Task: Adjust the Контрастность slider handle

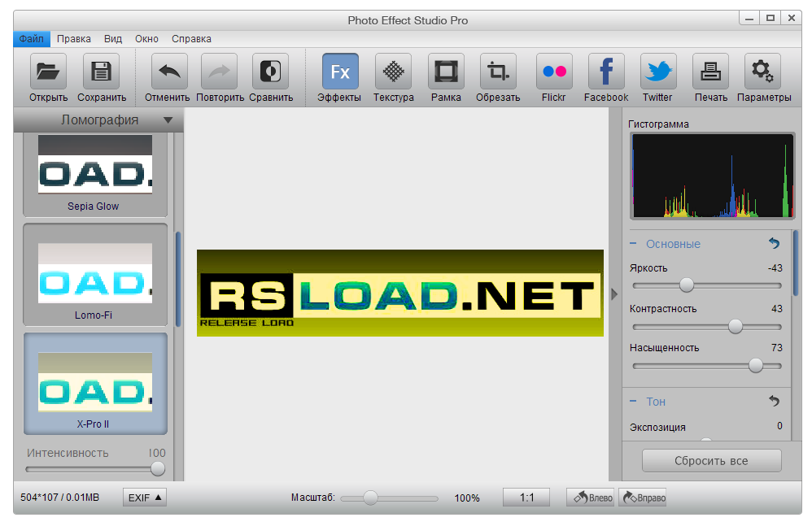Action: click(x=736, y=326)
